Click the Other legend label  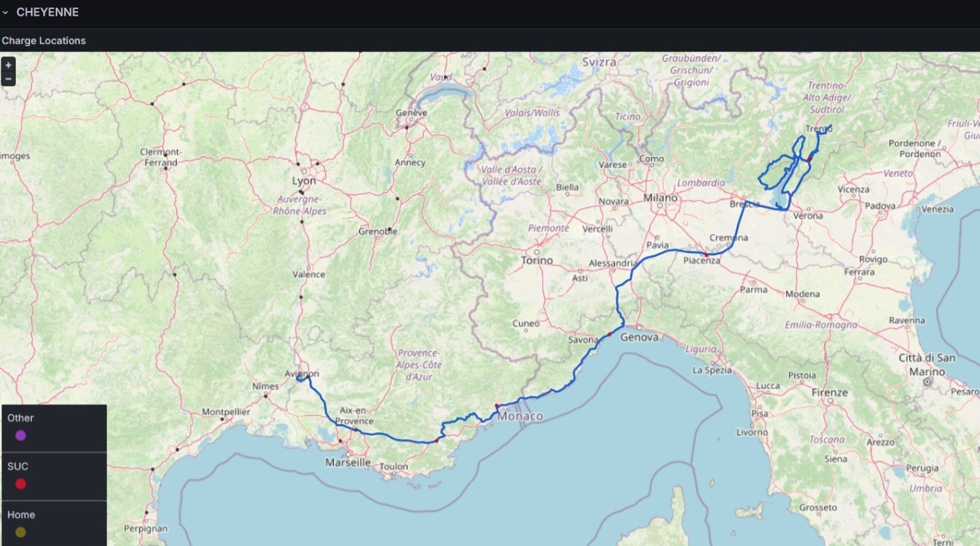click(x=21, y=418)
